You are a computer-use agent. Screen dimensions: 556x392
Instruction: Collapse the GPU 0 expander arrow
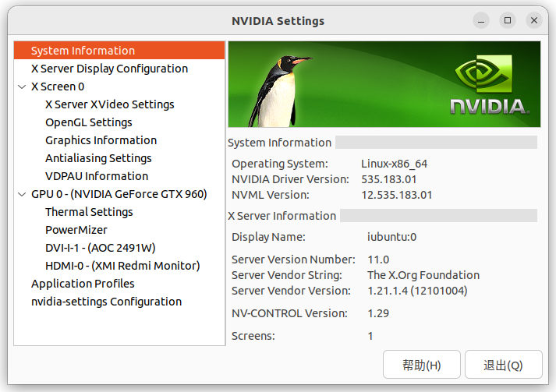click(x=22, y=194)
